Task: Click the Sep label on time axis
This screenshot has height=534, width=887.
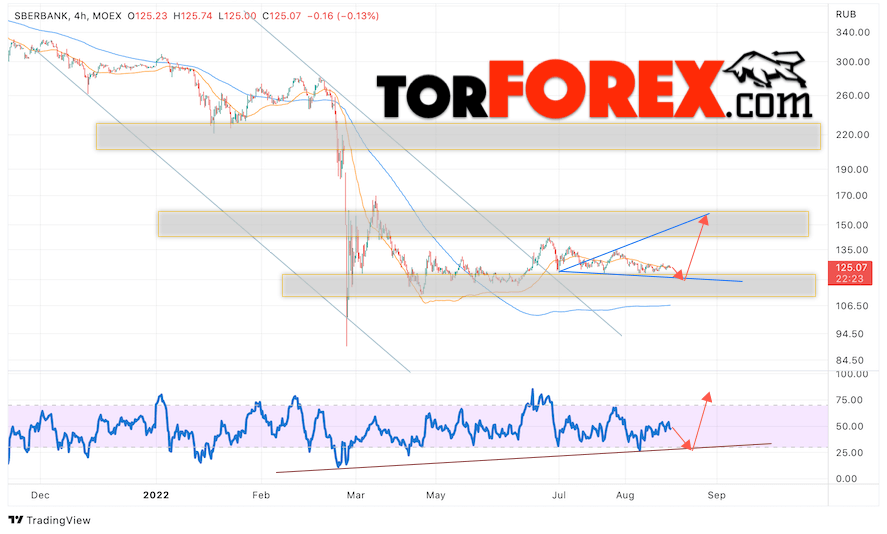Action: tap(716, 496)
